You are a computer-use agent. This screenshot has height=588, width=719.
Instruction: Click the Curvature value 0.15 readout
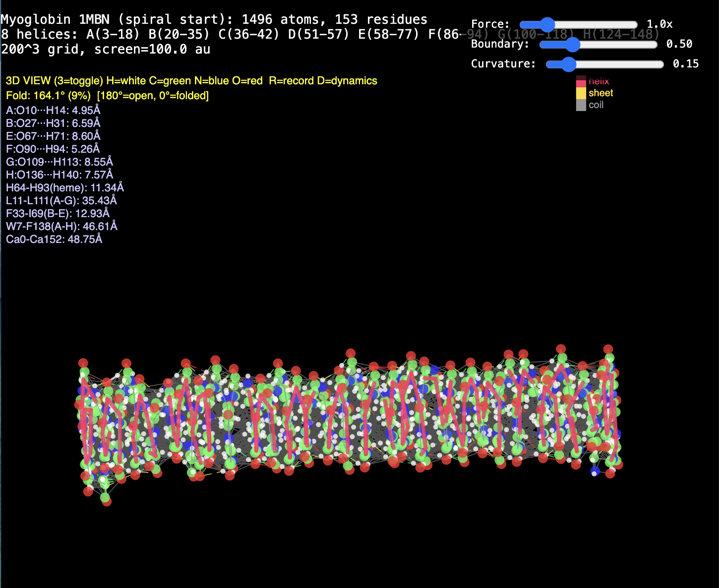pyautogui.click(x=685, y=64)
